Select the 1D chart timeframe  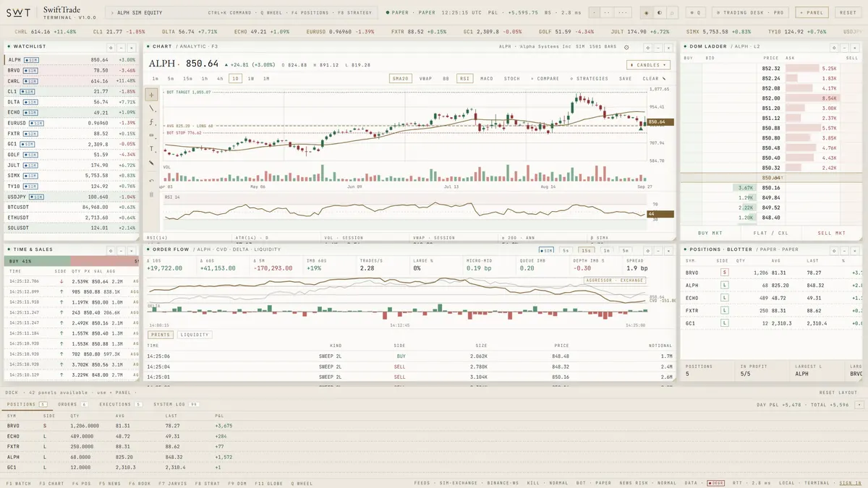tap(235, 78)
